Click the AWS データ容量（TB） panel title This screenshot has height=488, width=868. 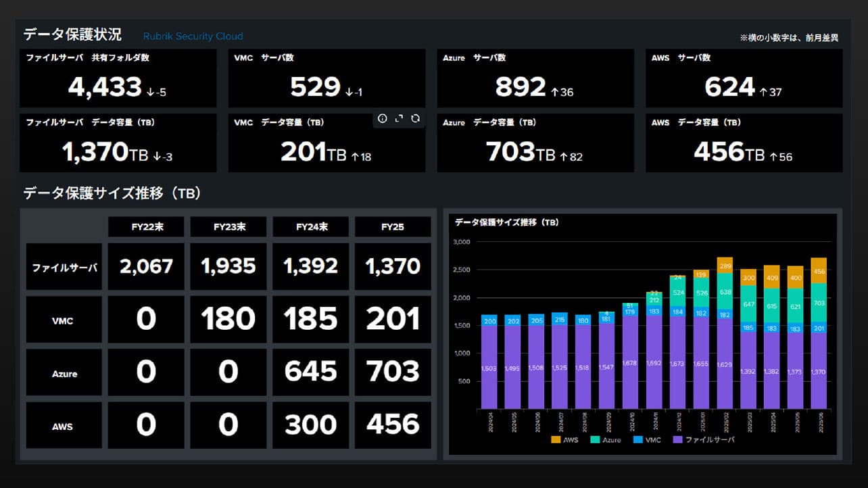(x=698, y=123)
